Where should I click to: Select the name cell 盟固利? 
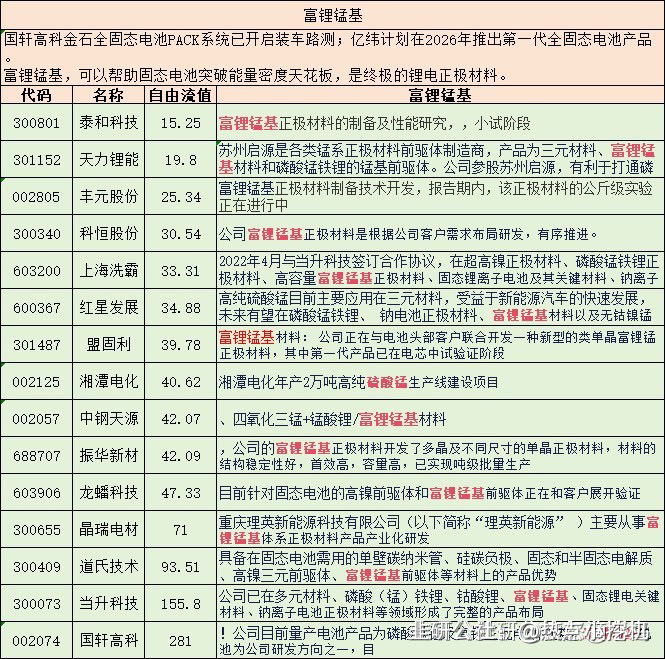(109, 345)
